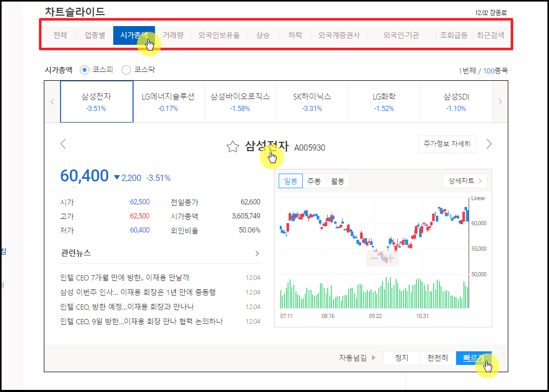This screenshot has width=549, height=392.
Task: Set auto-slide to 천천히
Action: [438, 358]
